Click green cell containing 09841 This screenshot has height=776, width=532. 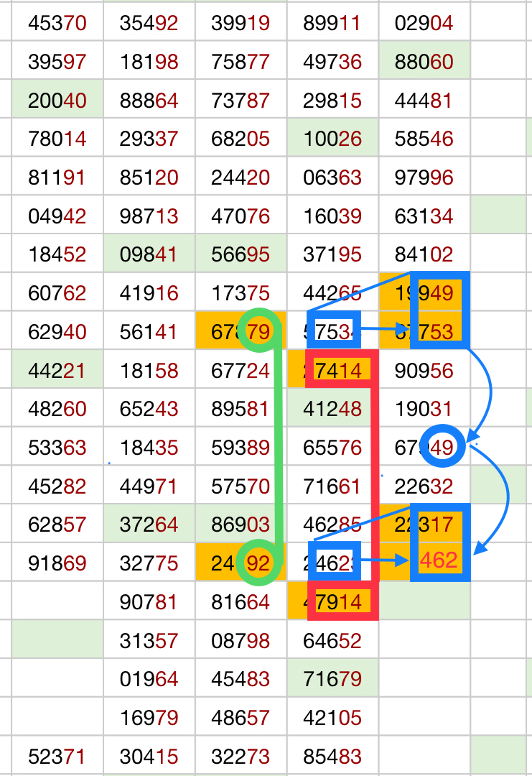[x=149, y=254]
